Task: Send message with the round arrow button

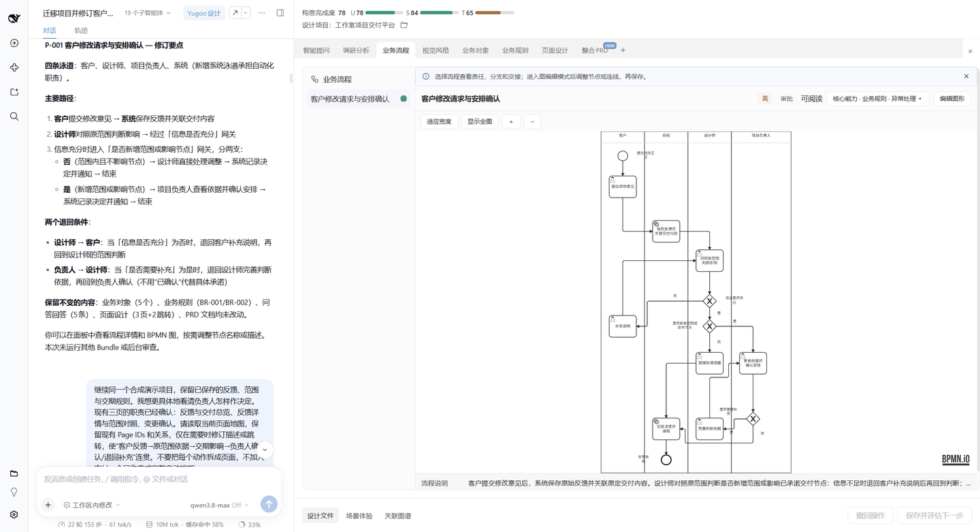Action: pyautogui.click(x=269, y=504)
